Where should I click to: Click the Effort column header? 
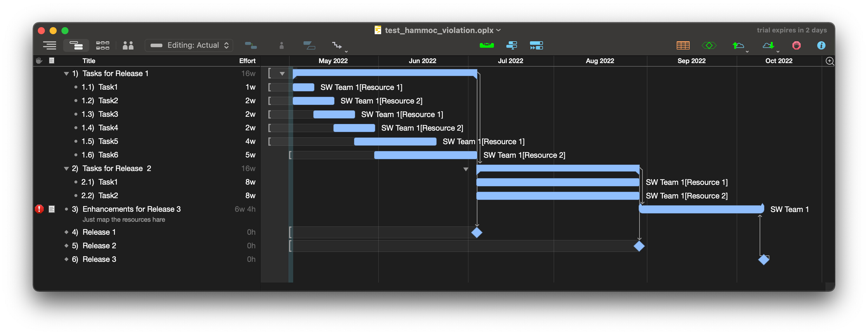247,61
